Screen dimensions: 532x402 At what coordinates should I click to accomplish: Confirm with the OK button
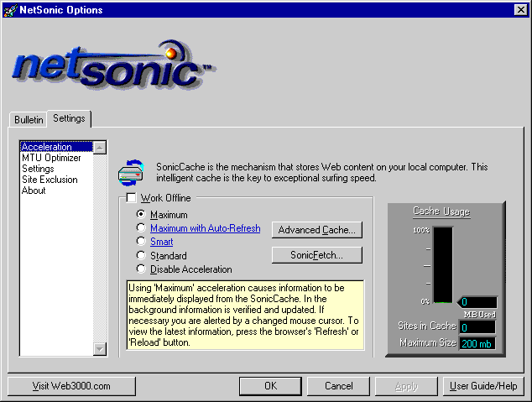coord(270,386)
